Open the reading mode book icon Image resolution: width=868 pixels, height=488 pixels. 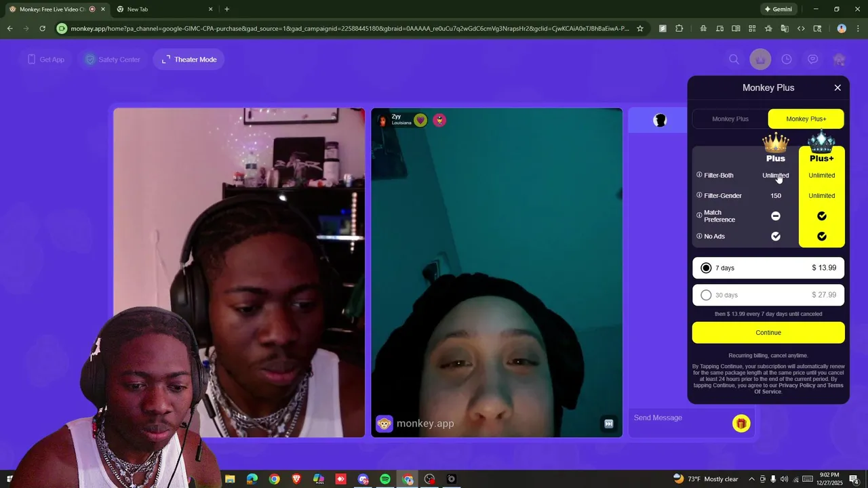[x=736, y=28]
